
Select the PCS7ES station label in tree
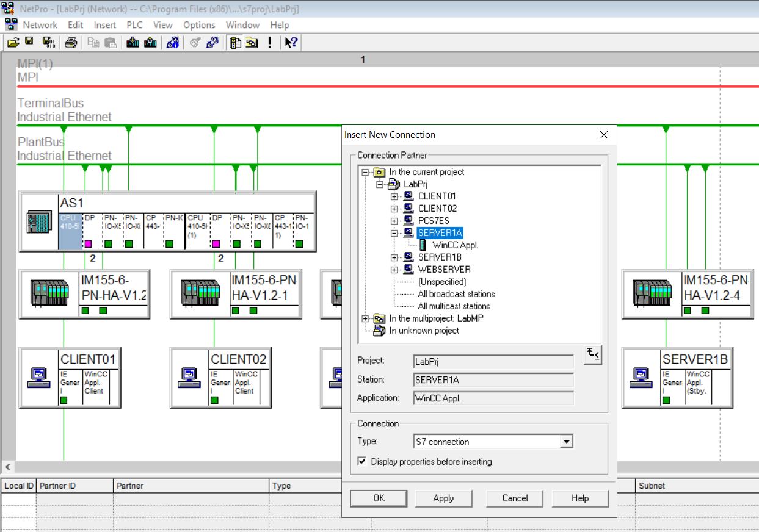(x=434, y=221)
